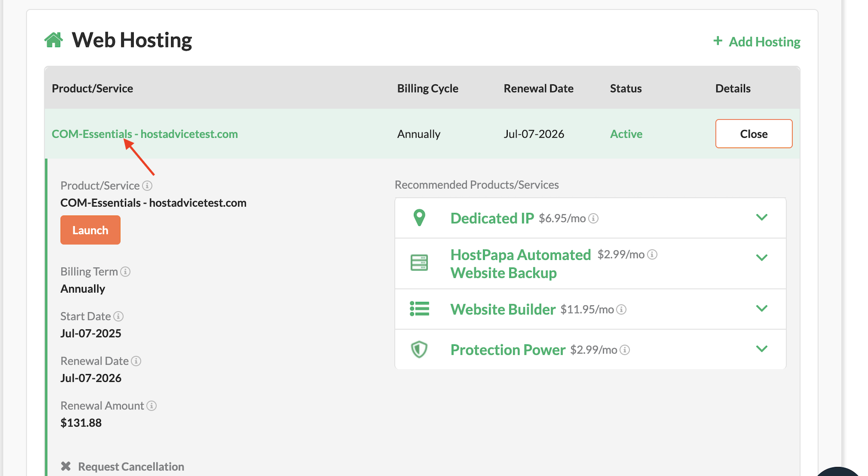Click the plus icon next to Add Hosting
Image resolution: width=868 pixels, height=476 pixels.
pos(718,41)
